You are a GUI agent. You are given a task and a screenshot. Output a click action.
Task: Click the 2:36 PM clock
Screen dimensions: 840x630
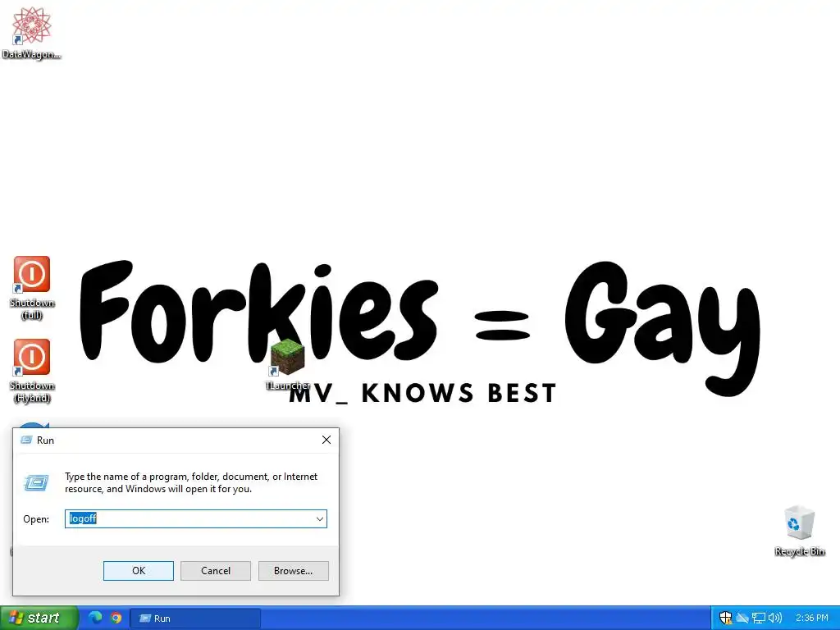coord(811,618)
